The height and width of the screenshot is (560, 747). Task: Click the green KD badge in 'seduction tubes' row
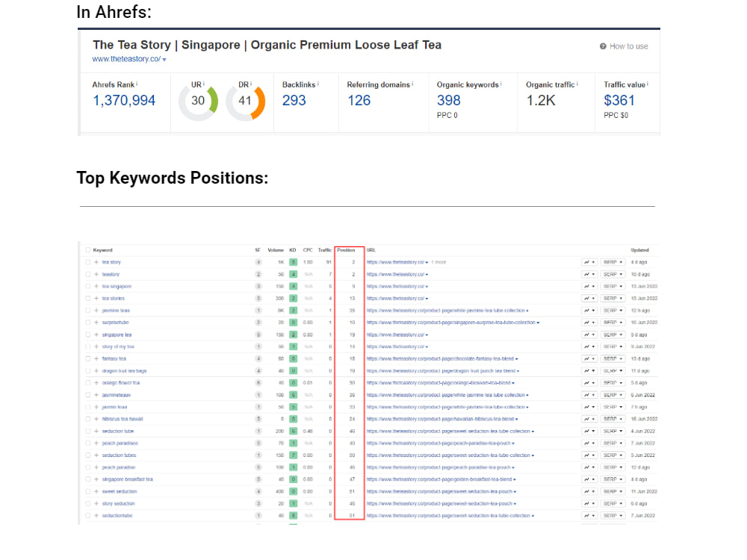point(293,455)
